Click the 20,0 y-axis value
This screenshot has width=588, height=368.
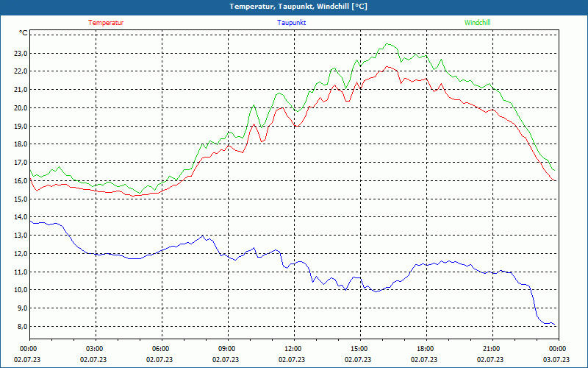coord(21,108)
